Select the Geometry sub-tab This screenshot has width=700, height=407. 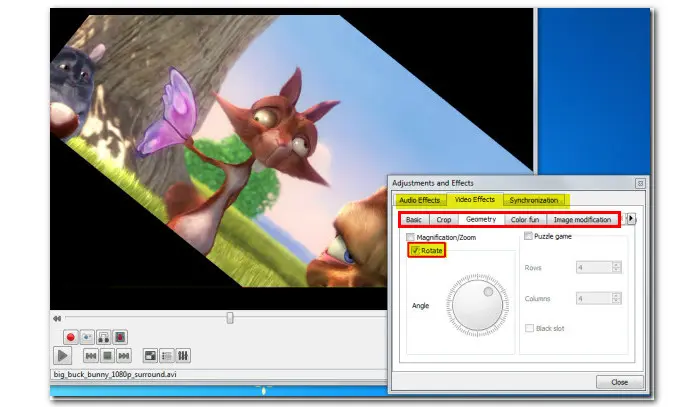point(481,219)
